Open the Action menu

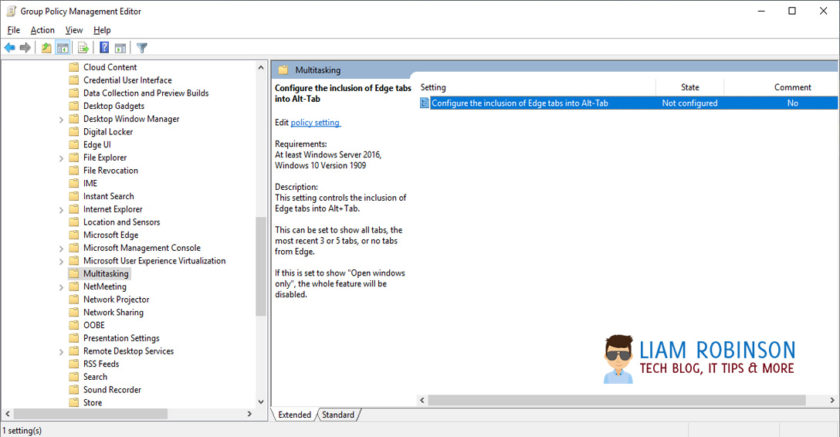tap(42, 30)
